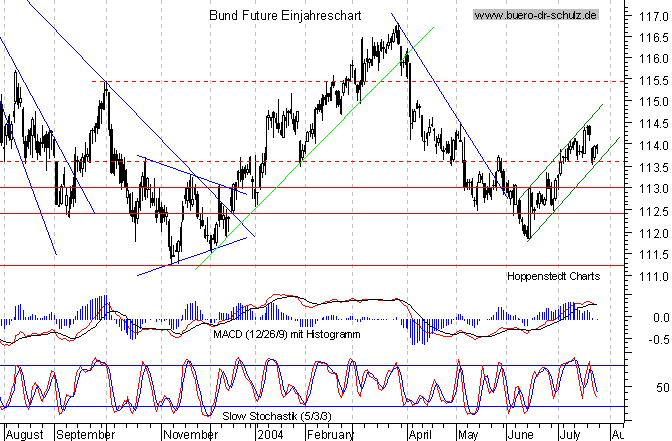Click the Bund Future Einjahreschart title
Viewport: 672px width, 441px height.
[x=285, y=17]
